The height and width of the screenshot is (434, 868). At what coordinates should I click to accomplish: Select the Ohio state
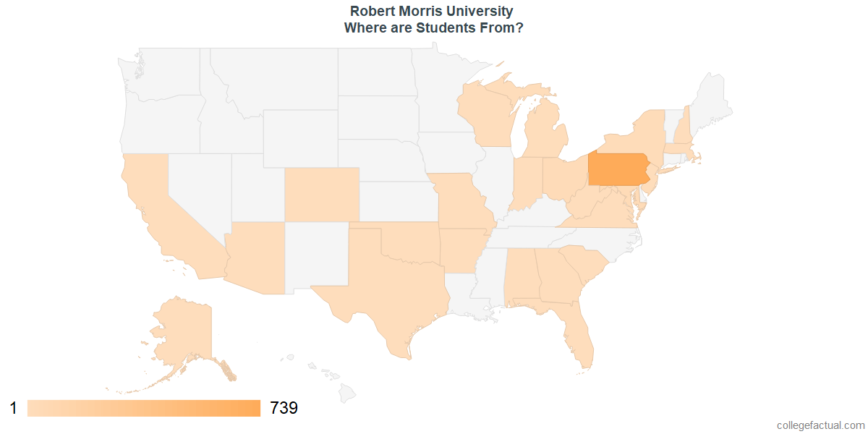tap(564, 177)
